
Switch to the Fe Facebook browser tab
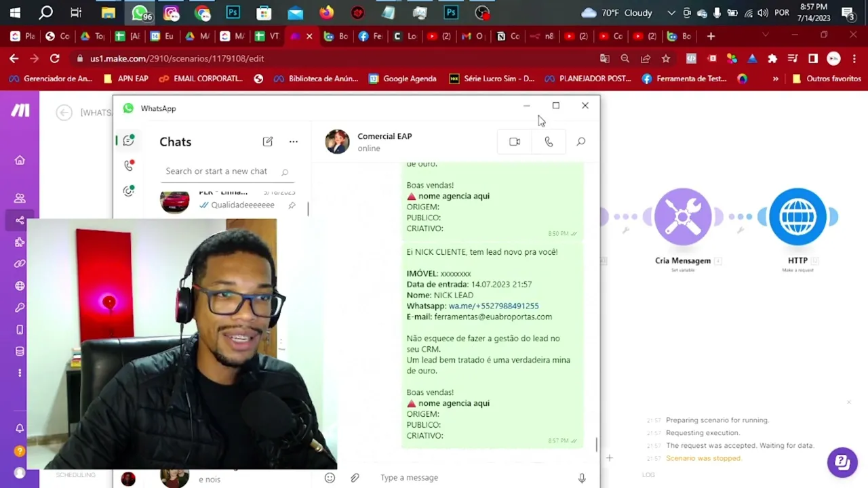point(371,36)
